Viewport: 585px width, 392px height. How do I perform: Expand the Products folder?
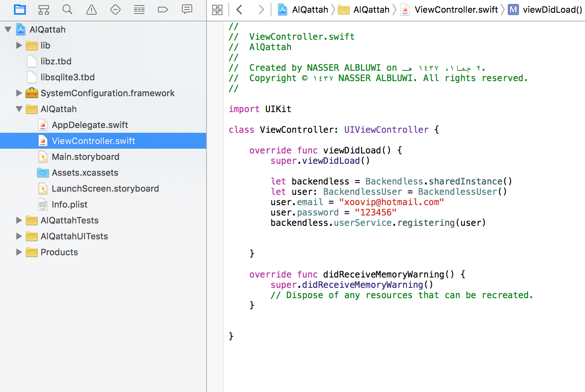[x=19, y=252]
